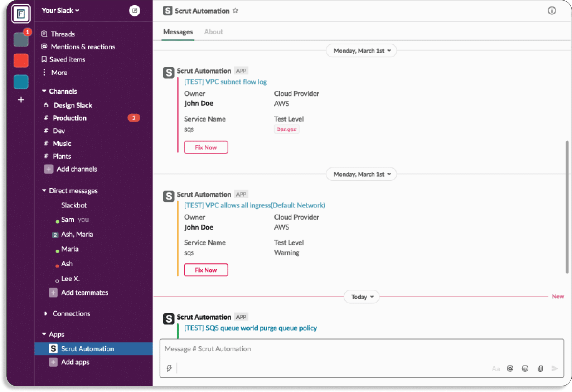Screen dimensions: 572x392
Task: Open Threads in the sidebar
Action: [x=58, y=34]
